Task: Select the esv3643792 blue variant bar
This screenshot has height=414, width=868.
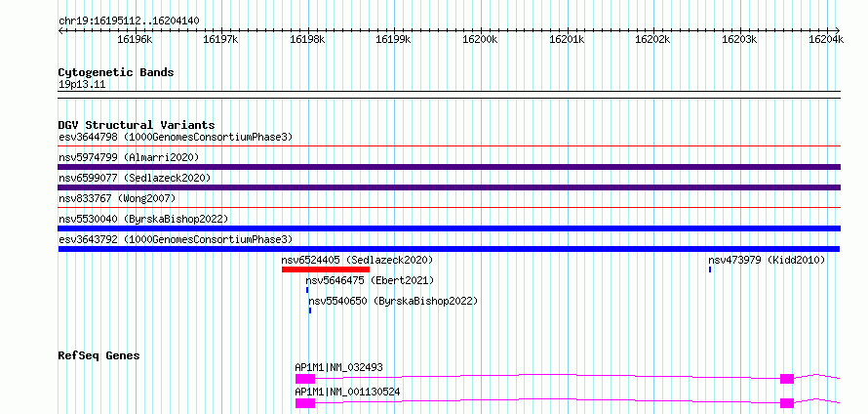Action: pos(449,249)
